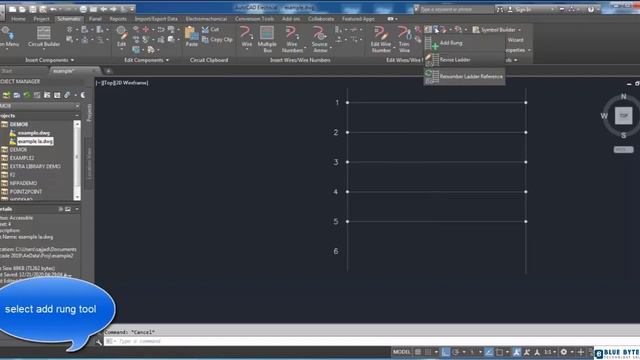The width and height of the screenshot is (640, 360).
Task: Click the Edit Wire Number tool
Action: [x=381, y=39]
